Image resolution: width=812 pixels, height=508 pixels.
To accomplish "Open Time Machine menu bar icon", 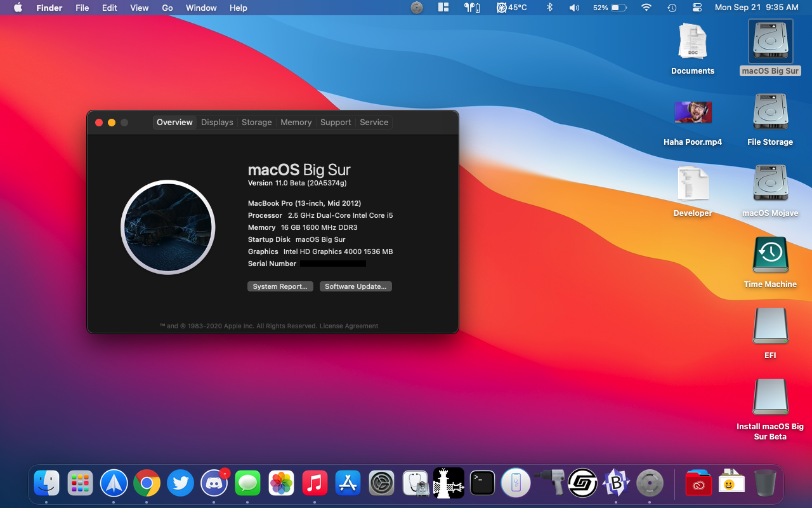I will pyautogui.click(x=672, y=8).
